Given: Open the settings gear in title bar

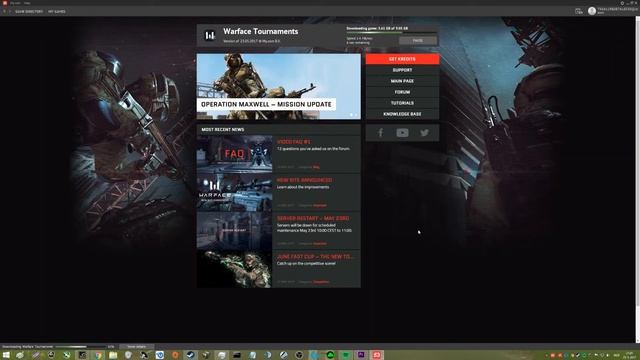Looking at the screenshot, I should pyautogui.click(x=622, y=3).
